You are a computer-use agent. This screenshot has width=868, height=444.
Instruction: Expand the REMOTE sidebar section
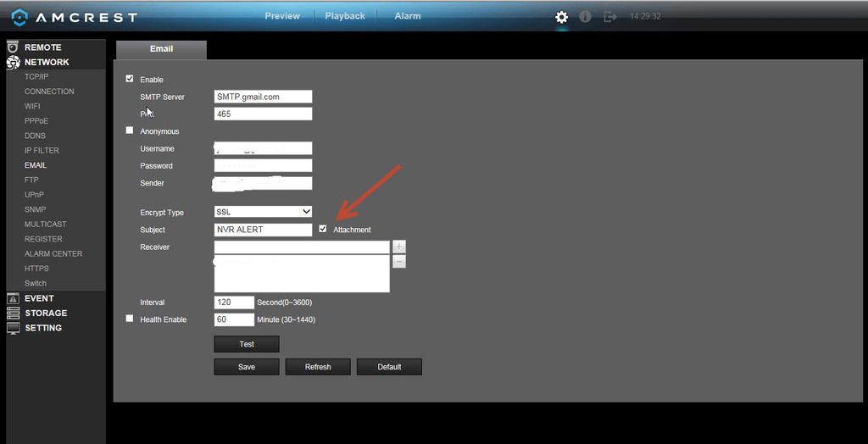click(42, 47)
